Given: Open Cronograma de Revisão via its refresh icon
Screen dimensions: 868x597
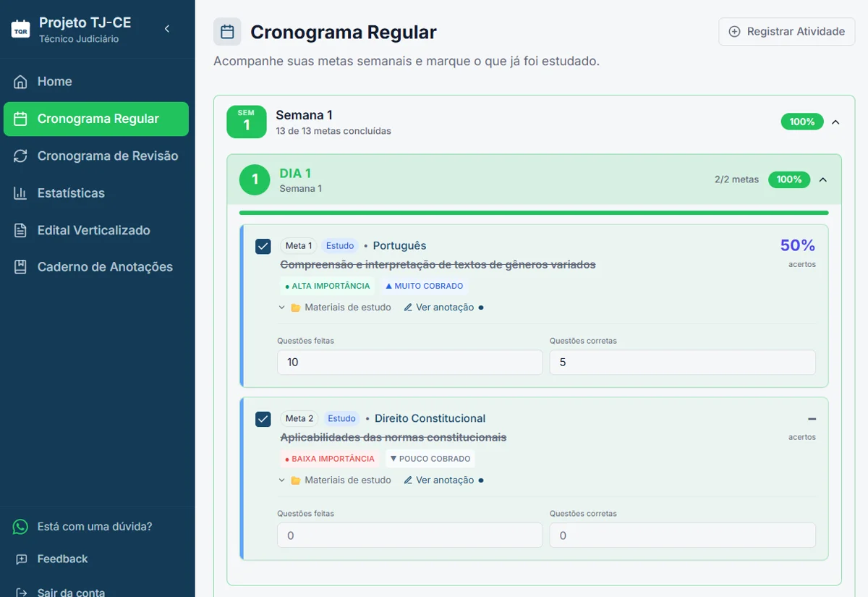Looking at the screenshot, I should coord(22,156).
